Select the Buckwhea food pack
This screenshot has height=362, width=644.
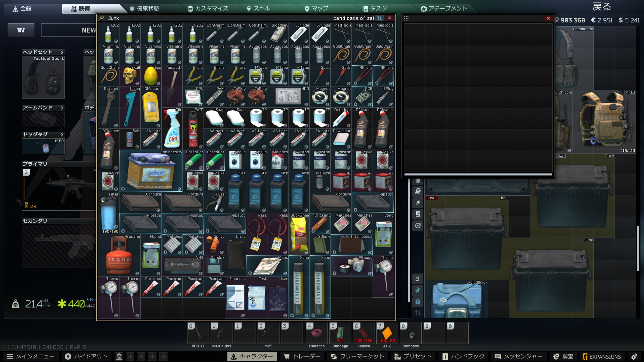coord(299,234)
